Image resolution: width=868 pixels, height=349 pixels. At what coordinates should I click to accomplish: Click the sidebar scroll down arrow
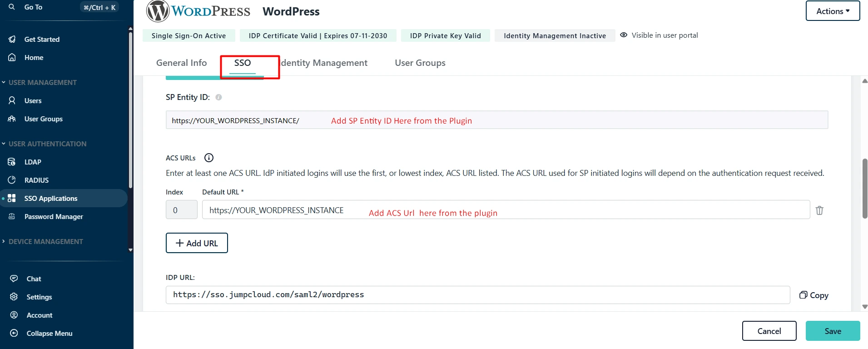tap(130, 249)
